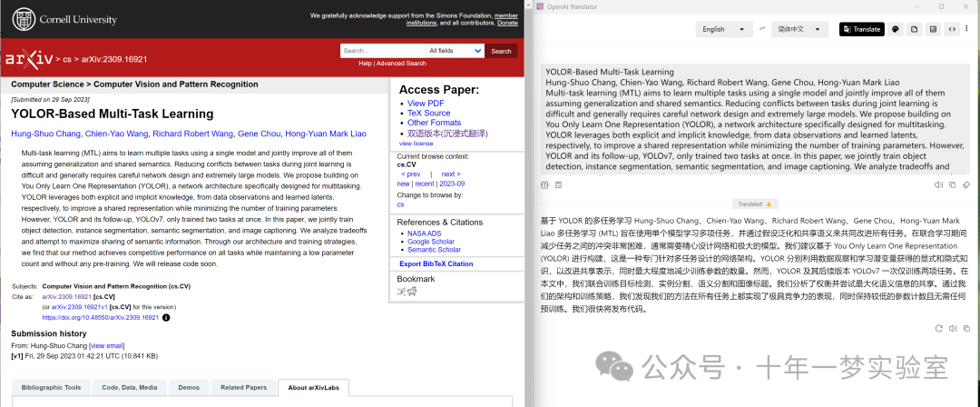Open the 双语版本(沉浸式翻译) link

(x=447, y=134)
